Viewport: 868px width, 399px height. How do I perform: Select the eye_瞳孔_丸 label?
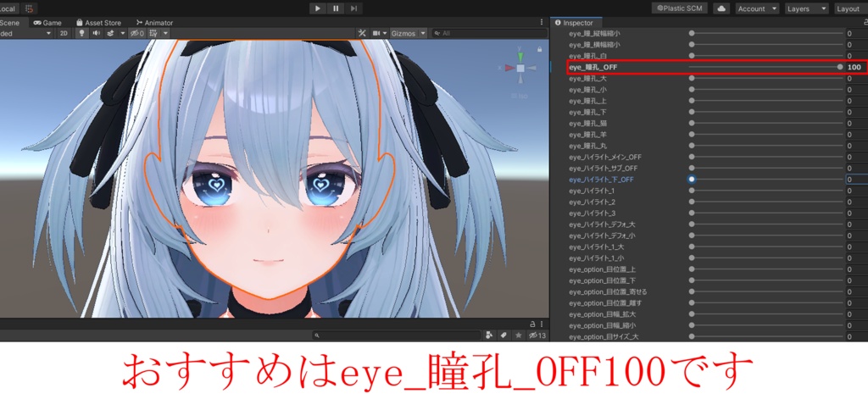click(588, 146)
